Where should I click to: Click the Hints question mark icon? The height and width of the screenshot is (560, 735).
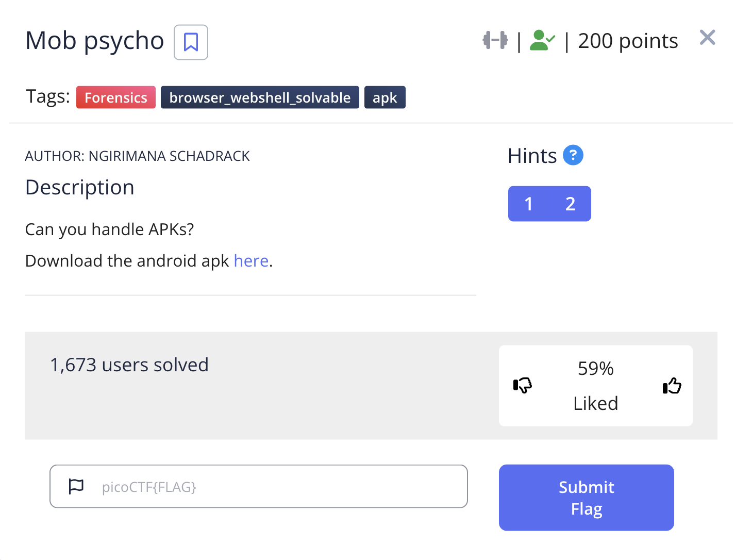(573, 155)
